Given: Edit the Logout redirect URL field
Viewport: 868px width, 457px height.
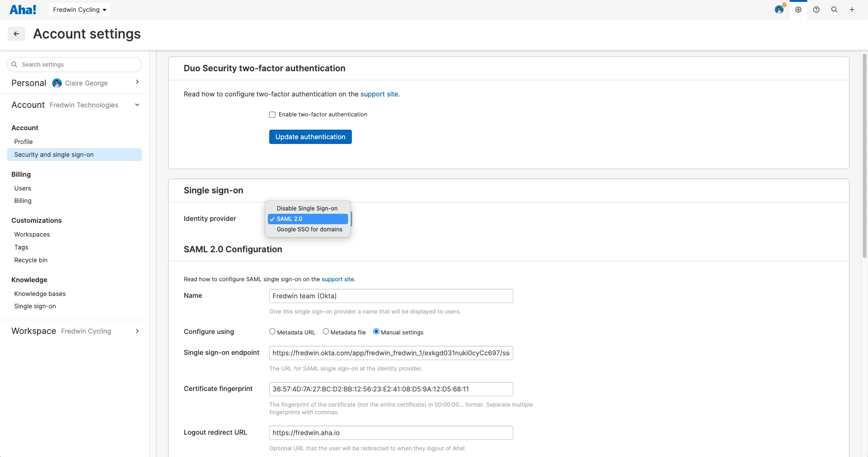Looking at the screenshot, I should click(x=391, y=433).
